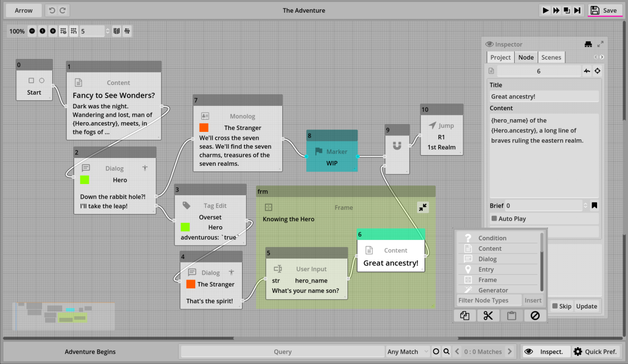
Task: Click the Inspector tabs next arrow
Action: click(x=602, y=57)
